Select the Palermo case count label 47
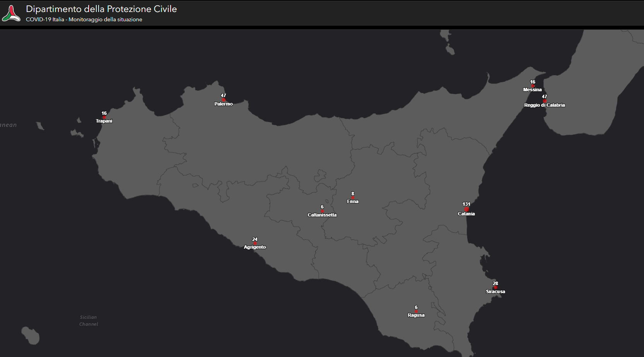The image size is (644, 357). [224, 95]
